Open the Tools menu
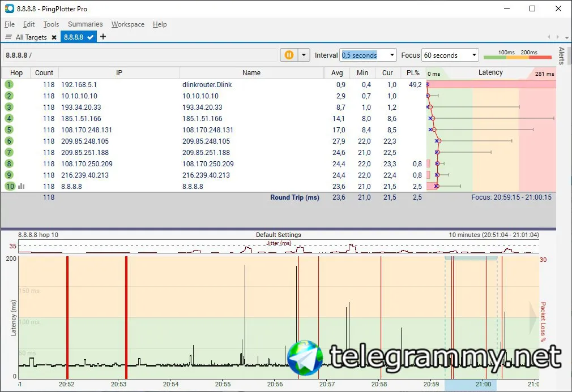Screen dimensions: 572x392 pyautogui.click(x=51, y=24)
